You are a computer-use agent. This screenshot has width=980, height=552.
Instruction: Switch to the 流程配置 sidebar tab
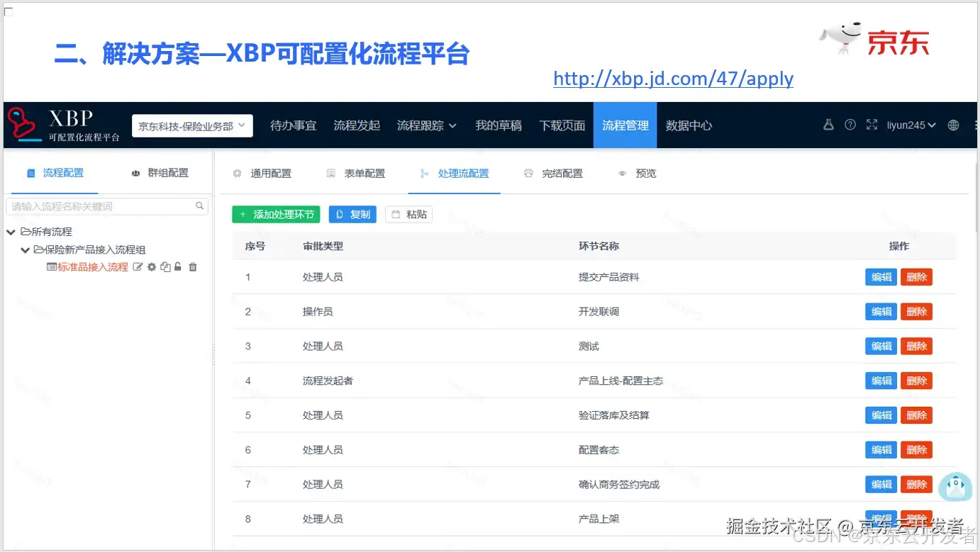[x=55, y=173]
